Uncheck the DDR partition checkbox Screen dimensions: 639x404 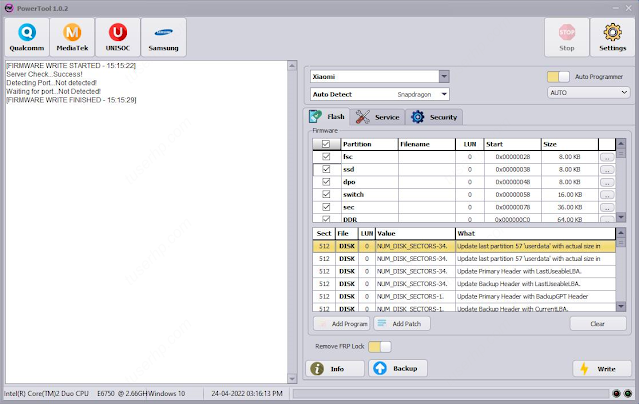click(x=326, y=219)
